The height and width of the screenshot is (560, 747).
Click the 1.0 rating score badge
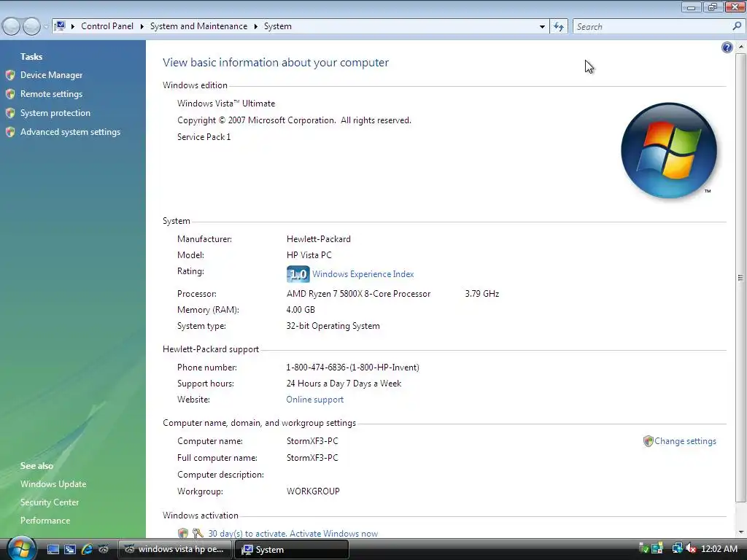(298, 274)
